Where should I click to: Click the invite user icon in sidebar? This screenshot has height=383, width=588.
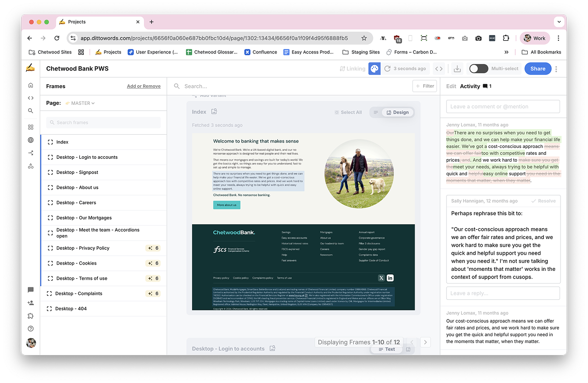(x=31, y=303)
